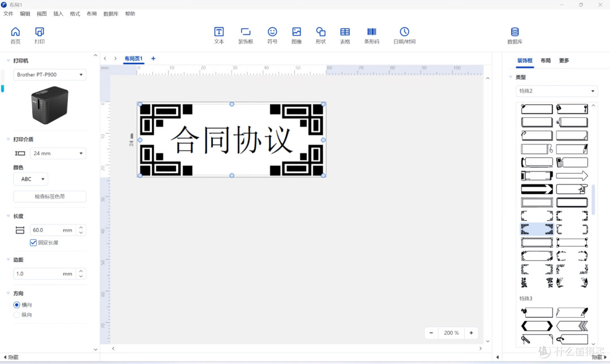Click the 检查标签色带 button
This screenshot has height=364, width=610.
(x=50, y=196)
